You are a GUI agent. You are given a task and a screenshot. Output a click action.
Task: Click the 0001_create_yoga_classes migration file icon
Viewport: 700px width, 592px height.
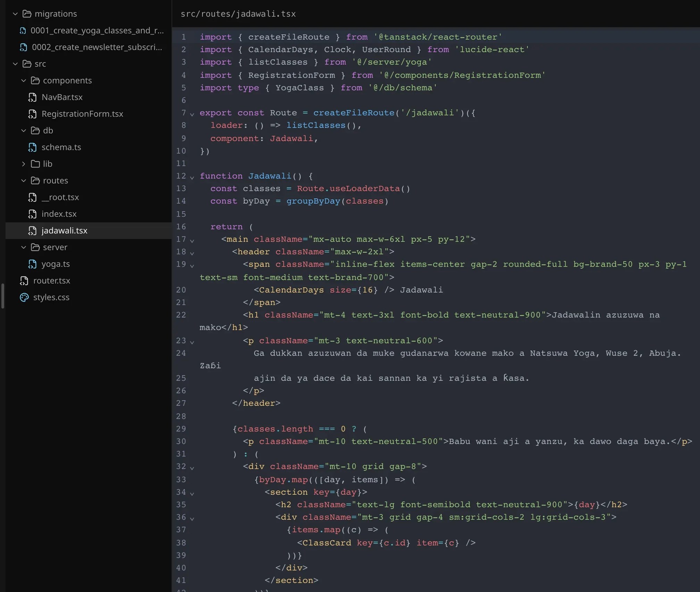[x=23, y=31]
